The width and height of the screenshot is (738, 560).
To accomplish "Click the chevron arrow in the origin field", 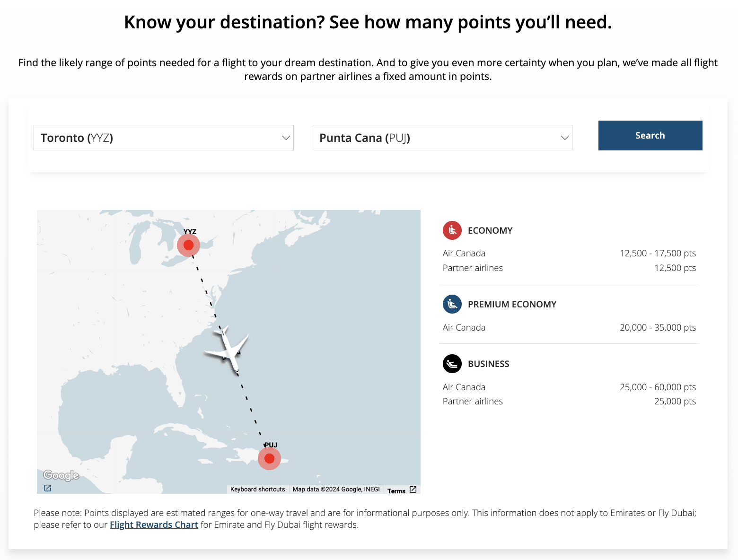I will click(x=286, y=138).
